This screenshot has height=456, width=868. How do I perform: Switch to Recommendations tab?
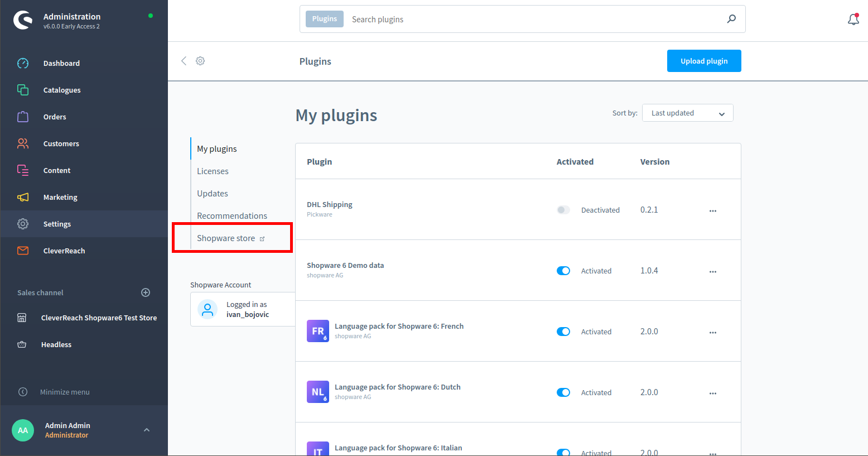[232, 216]
